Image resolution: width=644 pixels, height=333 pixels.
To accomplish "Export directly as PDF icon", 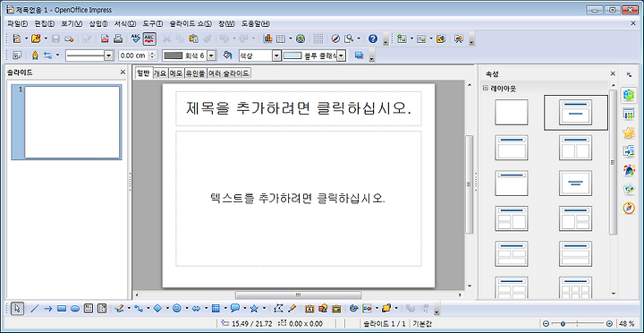I will click(106, 38).
